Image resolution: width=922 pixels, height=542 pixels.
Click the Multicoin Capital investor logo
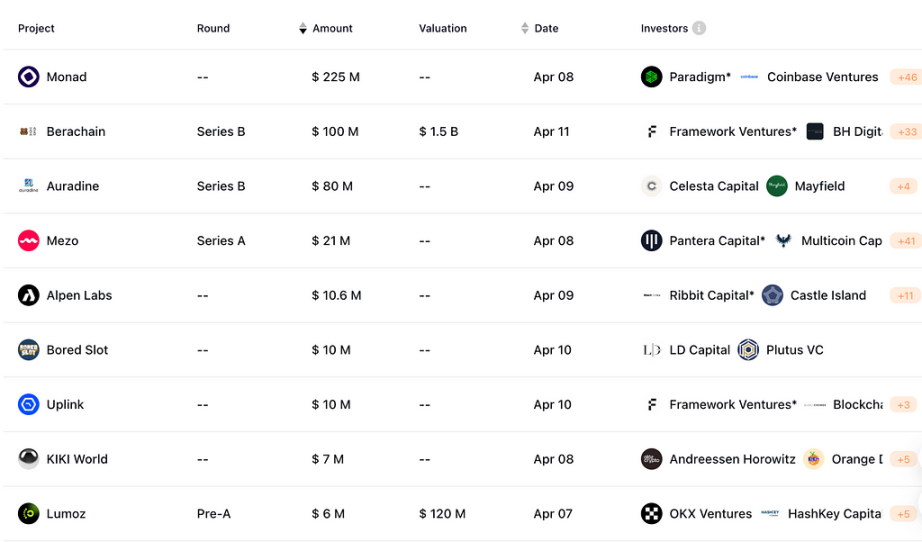783,240
